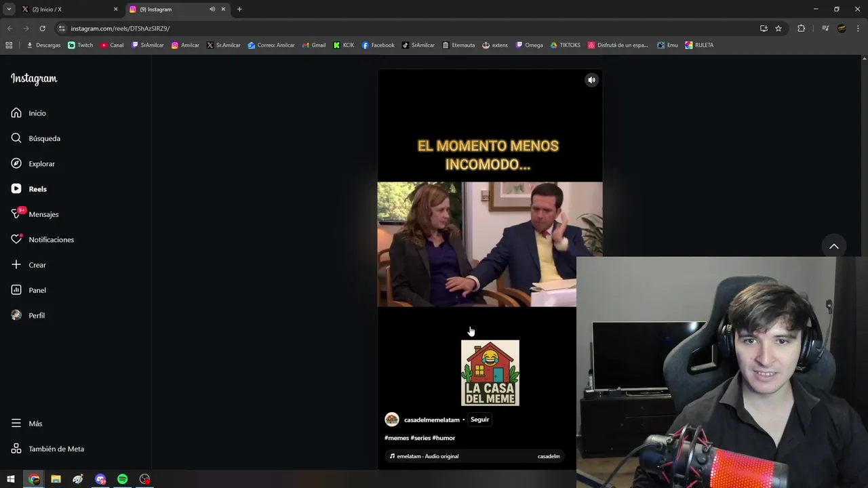Close the Instagram browser tab

point(223,9)
